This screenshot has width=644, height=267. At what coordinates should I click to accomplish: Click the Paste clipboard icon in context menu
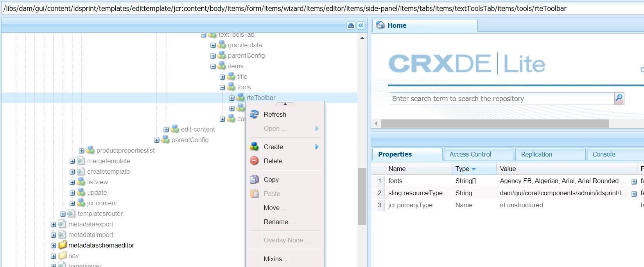point(254,193)
